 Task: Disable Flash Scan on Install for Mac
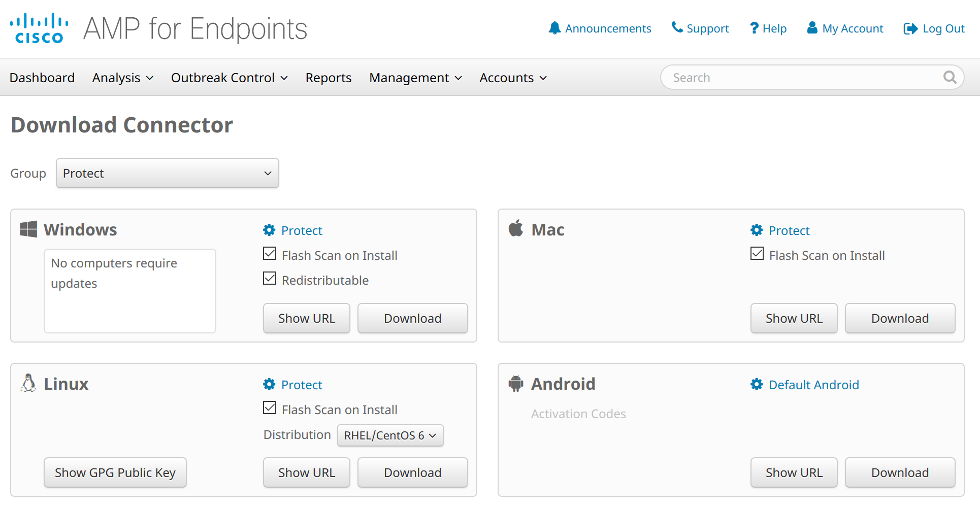point(757,253)
